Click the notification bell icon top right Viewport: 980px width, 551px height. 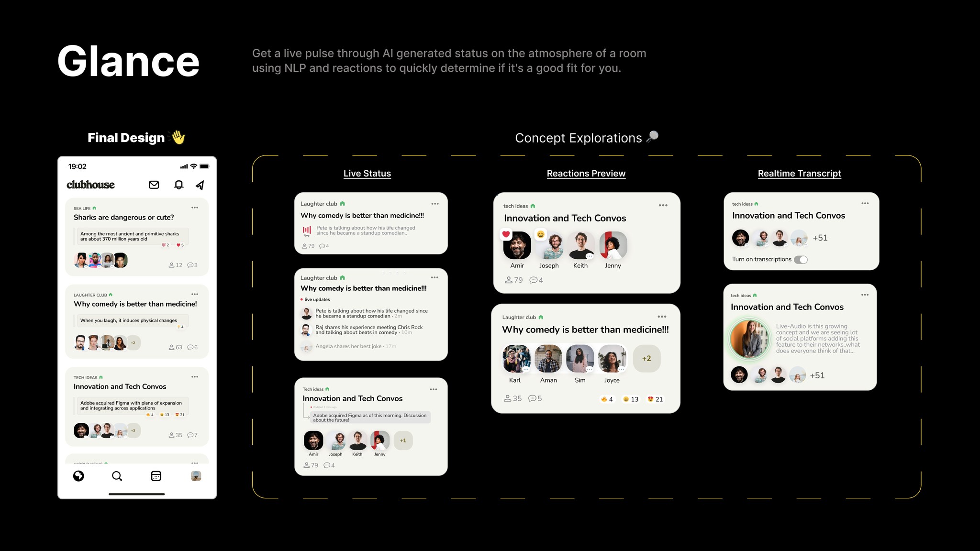[x=178, y=184]
